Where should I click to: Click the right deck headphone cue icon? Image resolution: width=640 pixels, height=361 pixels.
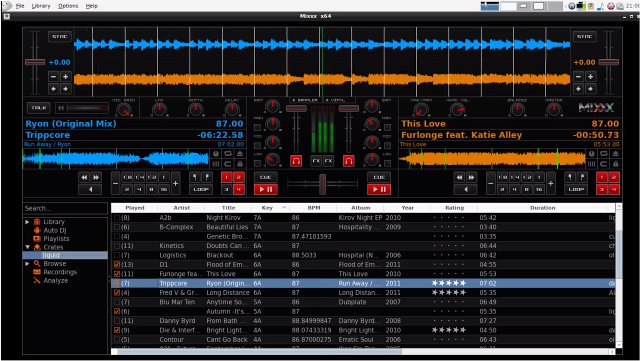pos(348,161)
